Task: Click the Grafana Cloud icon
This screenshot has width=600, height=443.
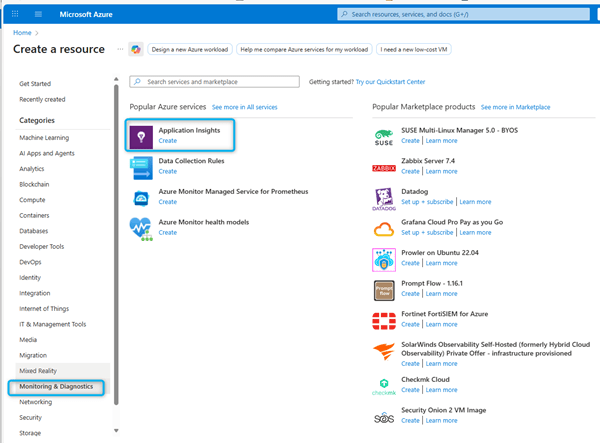Action: point(384,229)
